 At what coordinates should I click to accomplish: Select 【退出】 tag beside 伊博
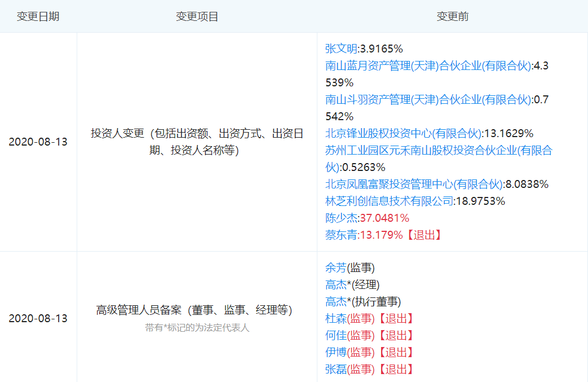(x=396, y=352)
